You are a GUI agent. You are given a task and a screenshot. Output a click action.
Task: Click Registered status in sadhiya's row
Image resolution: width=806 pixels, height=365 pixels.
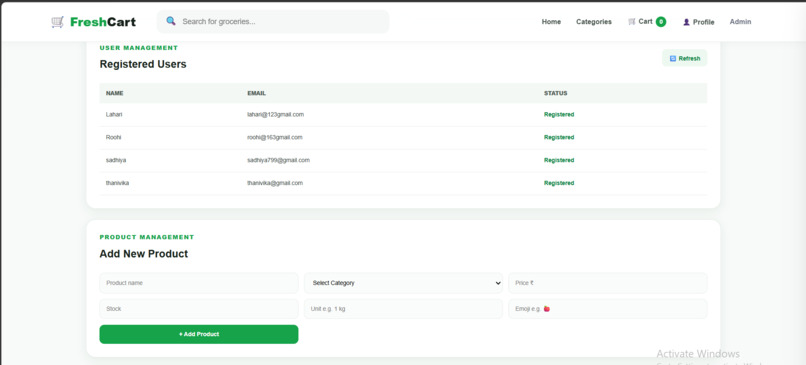[x=559, y=160]
